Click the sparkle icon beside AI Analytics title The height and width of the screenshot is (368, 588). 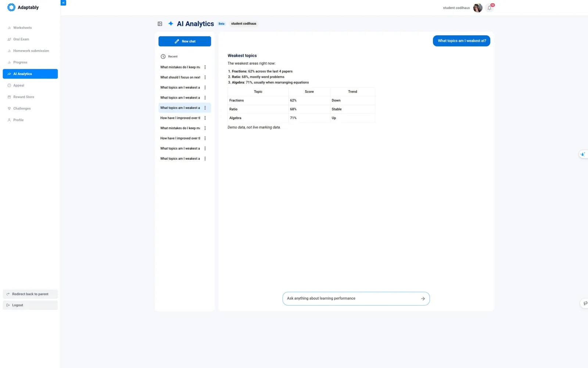[x=171, y=24]
